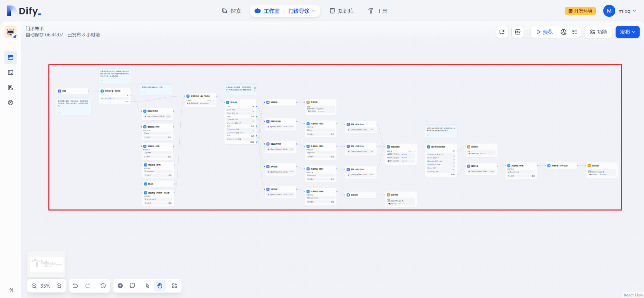Click the 35% zoom level control
This screenshot has height=298, width=644.
(x=46, y=285)
